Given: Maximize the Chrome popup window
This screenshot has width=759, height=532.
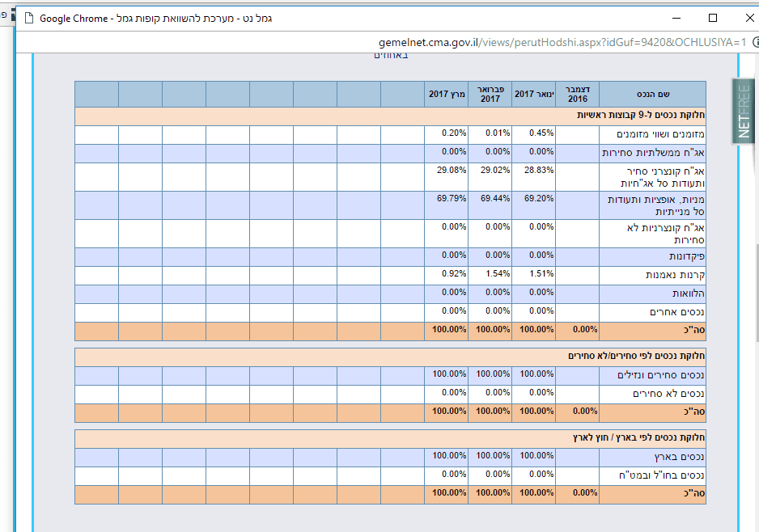Looking at the screenshot, I should coord(713,19).
